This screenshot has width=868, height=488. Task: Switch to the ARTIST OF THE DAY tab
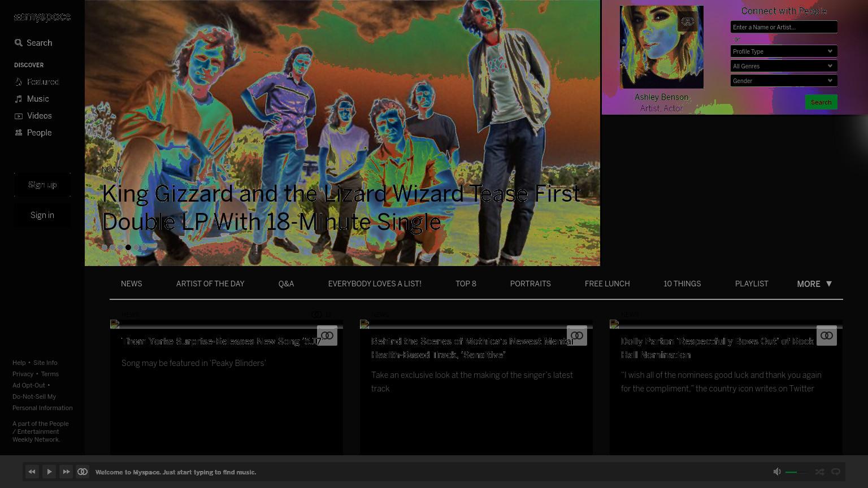210,284
